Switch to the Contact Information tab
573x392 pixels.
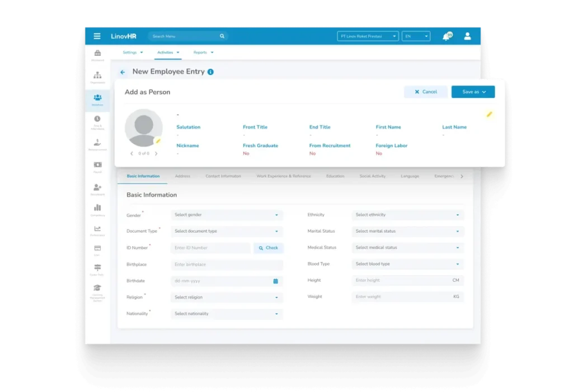223,176
